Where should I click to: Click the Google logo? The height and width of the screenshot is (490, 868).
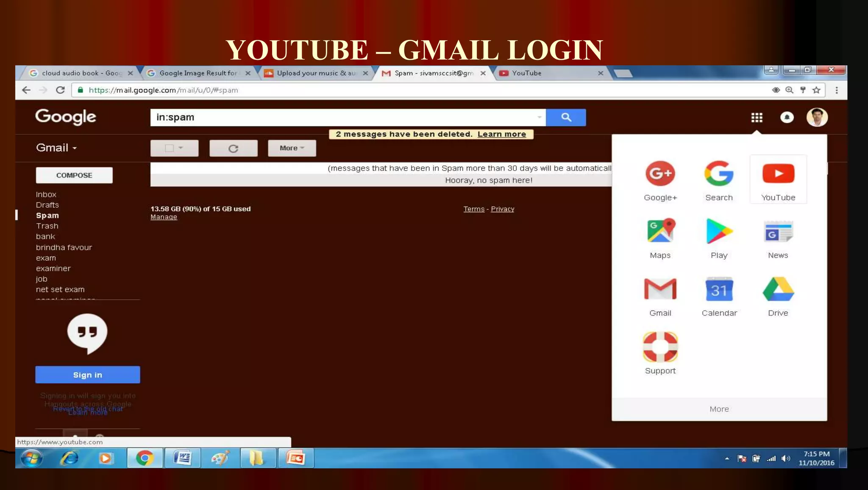pos(66,117)
